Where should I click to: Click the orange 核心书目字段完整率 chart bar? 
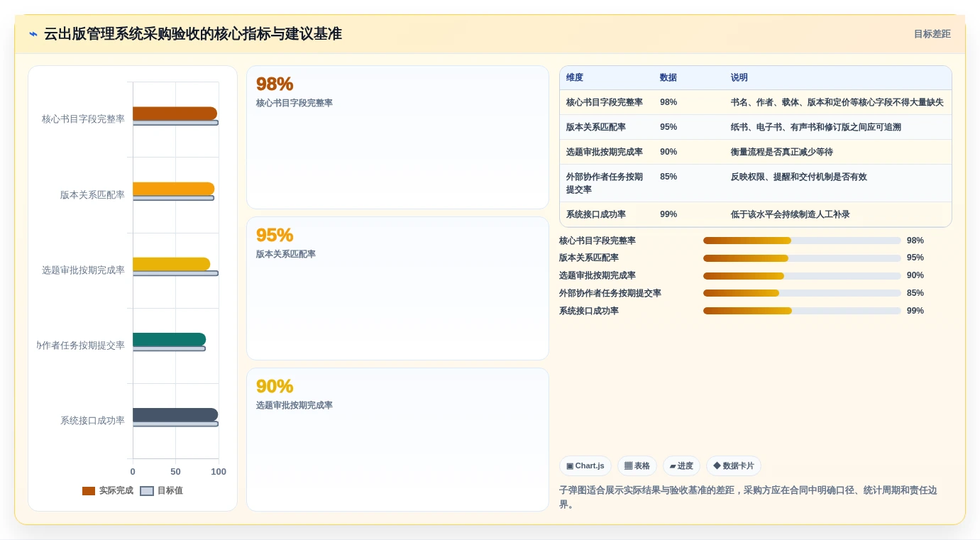tap(175, 114)
